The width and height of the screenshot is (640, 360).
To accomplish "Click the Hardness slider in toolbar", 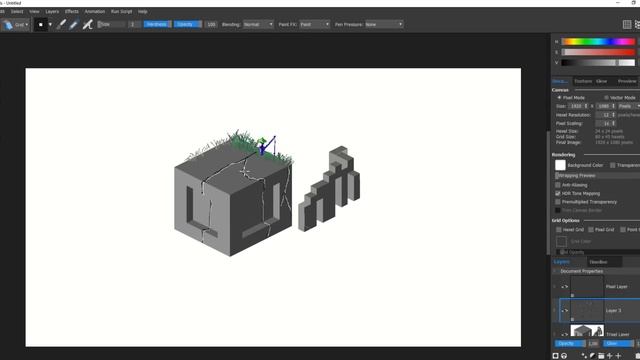I will point(157,24).
